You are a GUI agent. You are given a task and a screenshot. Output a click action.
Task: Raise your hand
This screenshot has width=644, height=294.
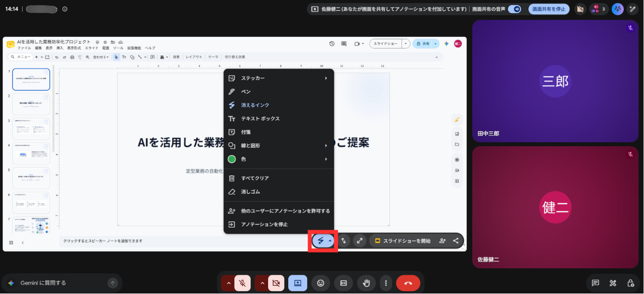click(366, 283)
